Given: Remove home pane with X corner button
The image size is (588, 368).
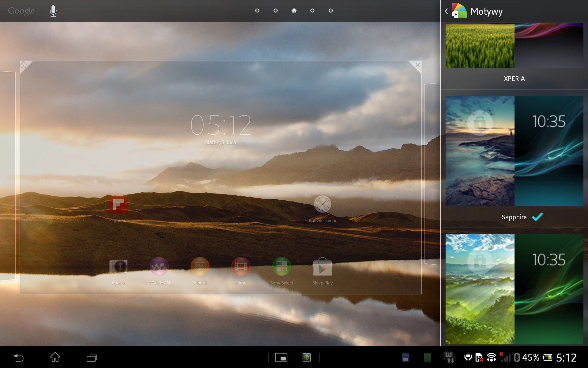Looking at the screenshot, I should pyautogui.click(x=417, y=65).
